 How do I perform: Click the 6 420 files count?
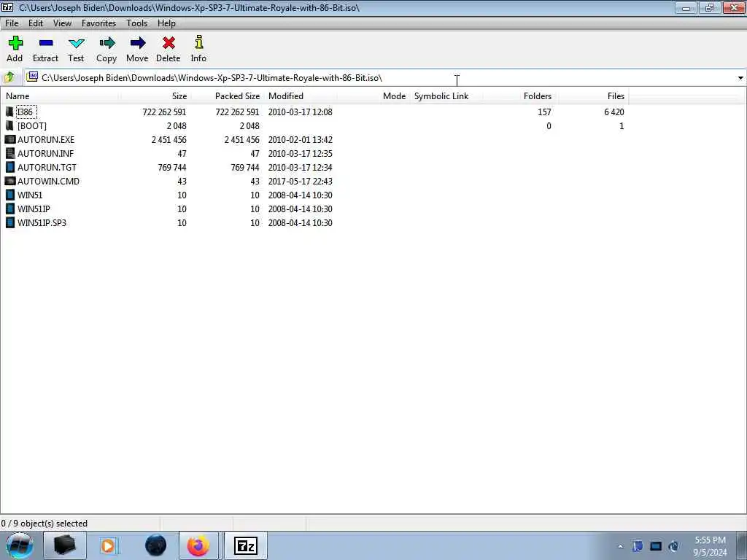coord(614,112)
